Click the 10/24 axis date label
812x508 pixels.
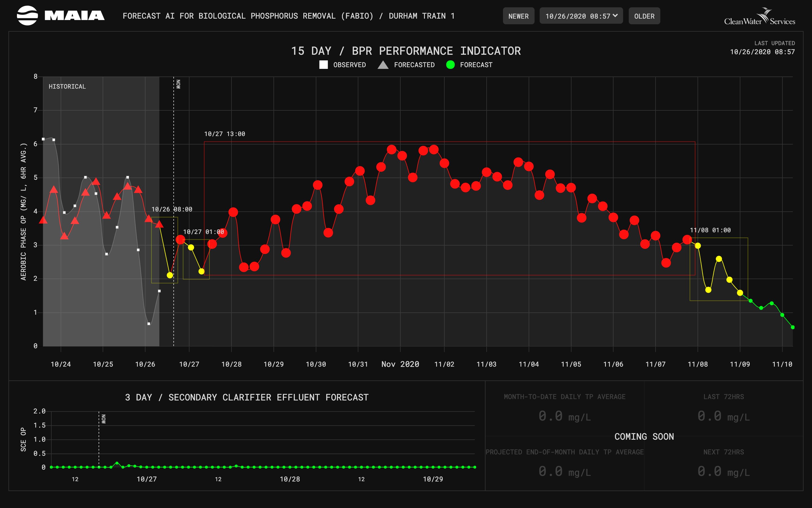[x=61, y=364]
